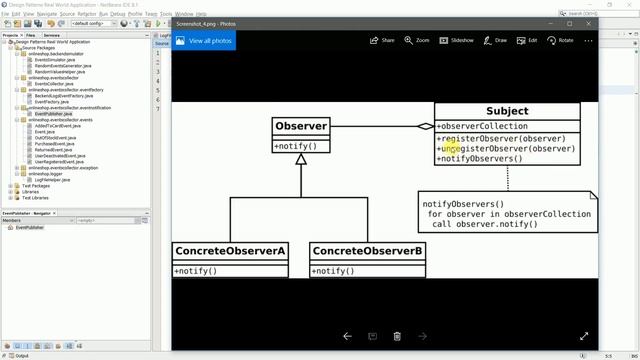The height and width of the screenshot is (360, 640).
Task: Go to next photo with right arrow
Action: (422, 336)
